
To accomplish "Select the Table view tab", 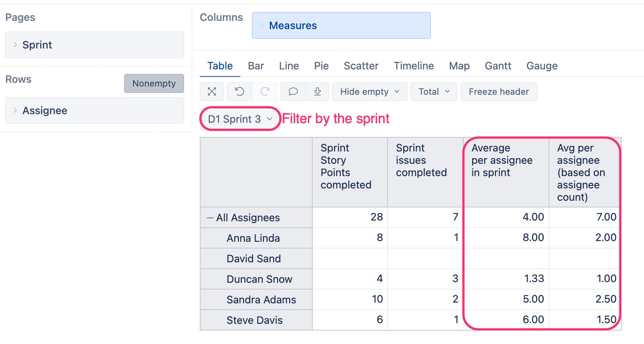I will 220,66.
